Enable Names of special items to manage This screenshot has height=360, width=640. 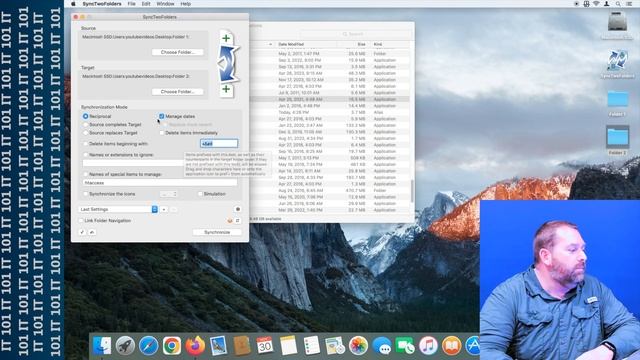click(85, 174)
